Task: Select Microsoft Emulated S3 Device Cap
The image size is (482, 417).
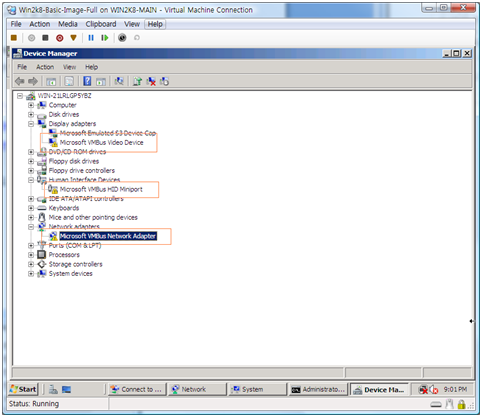Action: click(108, 133)
